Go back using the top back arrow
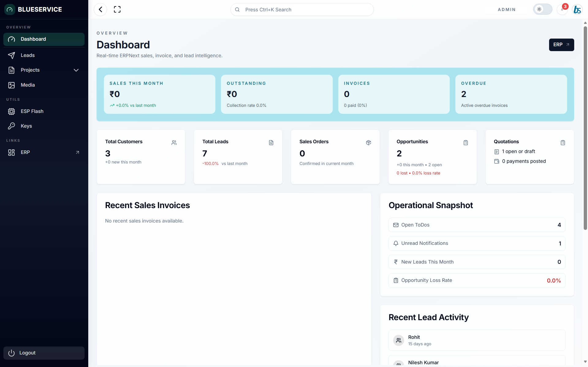This screenshot has width=588, height=367. tap(101, 9)
